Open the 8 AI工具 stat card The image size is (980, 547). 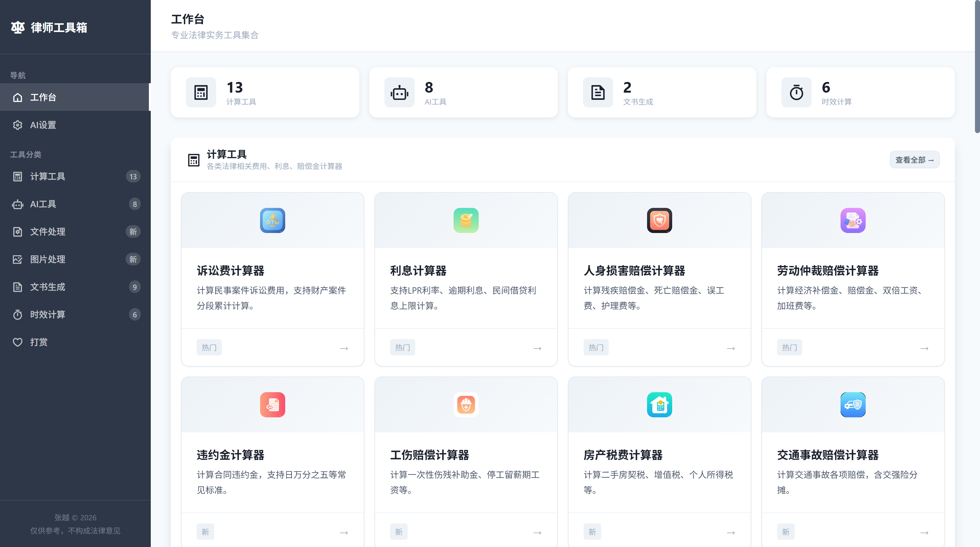[x=463, y=92]
